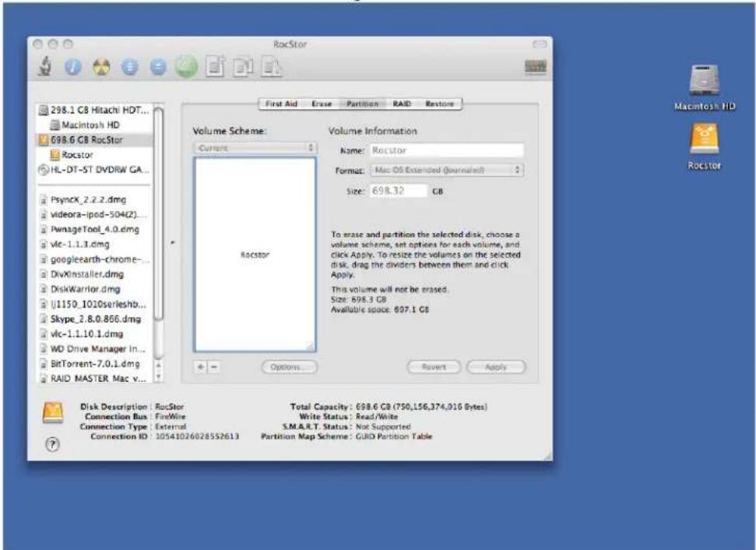Screen dimensions: 756x550
Task: Click the sidebar vertical scrollbar thumb
Action: (159, 213)
